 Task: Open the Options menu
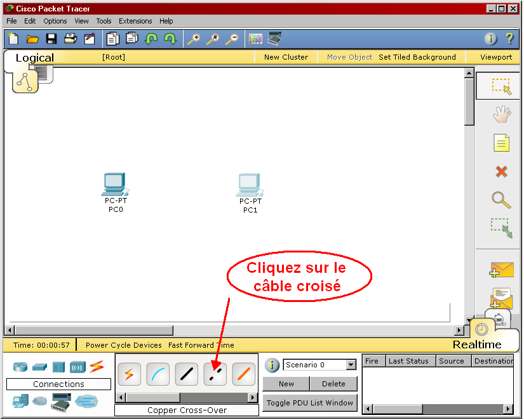pyautogui.click(x=55, y=21)
